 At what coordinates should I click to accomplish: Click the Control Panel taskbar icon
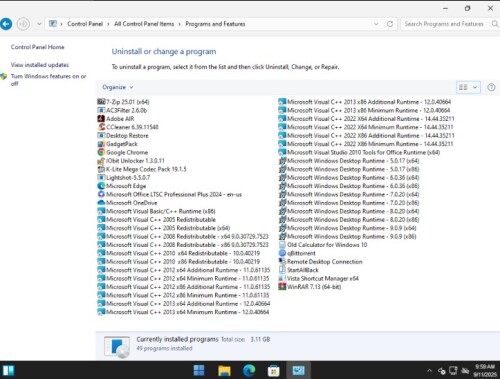298,370
